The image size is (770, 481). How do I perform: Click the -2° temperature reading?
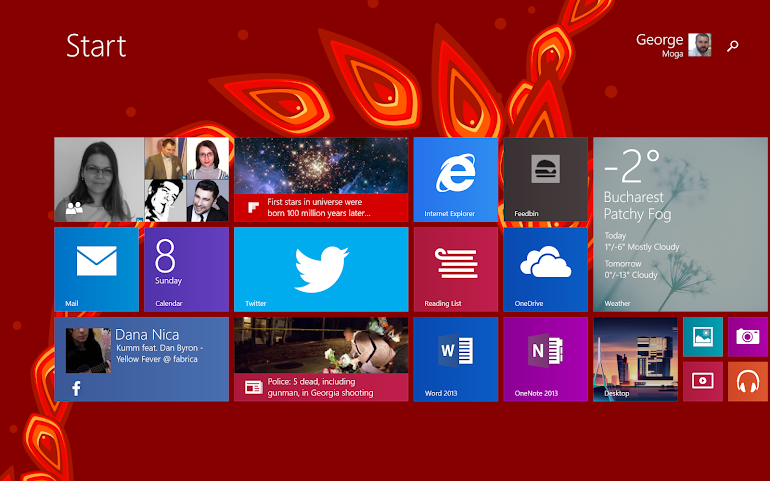(x=632, y=166)
